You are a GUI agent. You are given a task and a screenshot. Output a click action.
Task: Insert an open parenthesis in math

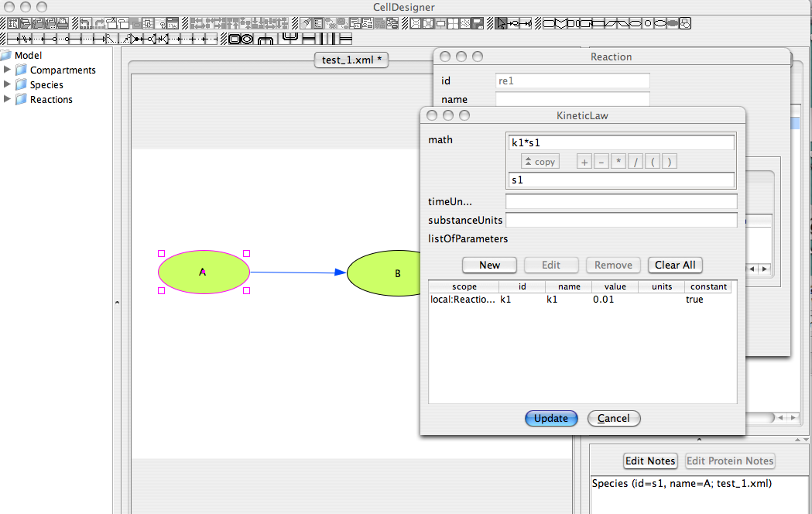click(653, 162)
